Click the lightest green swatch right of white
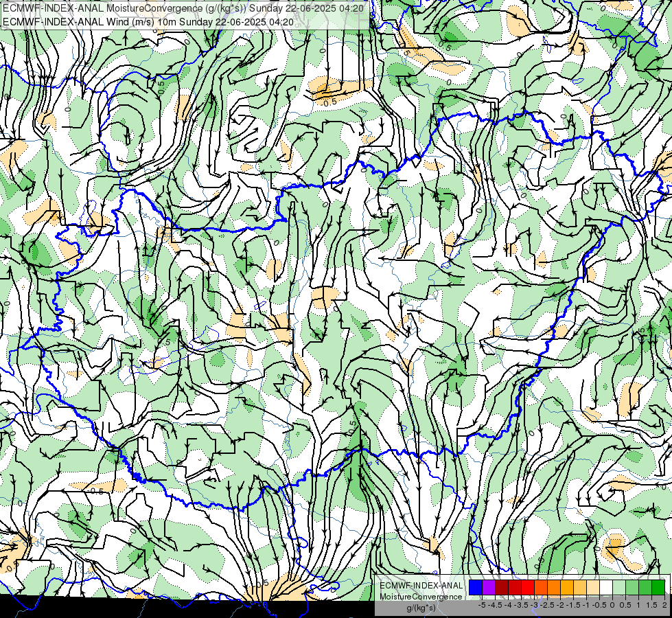The width and height of the screenshot is (672, 618). tap(619, 588)
